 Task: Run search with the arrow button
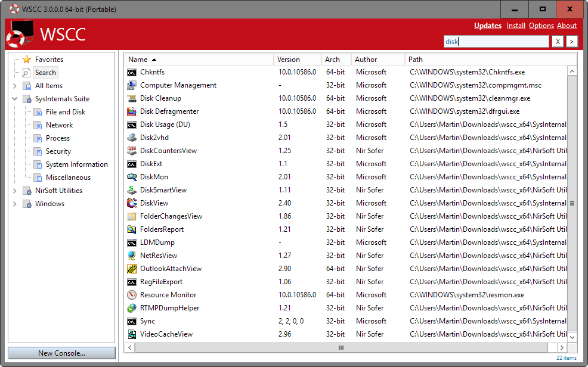(x=571, y=42)
